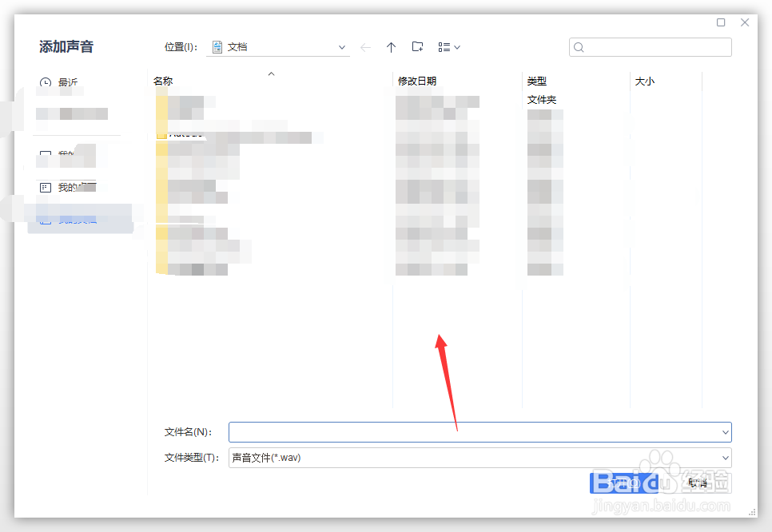This screenshot has width=772, height=532.
Task: Click the clock icon beside 最近
Action: point(46,81)
